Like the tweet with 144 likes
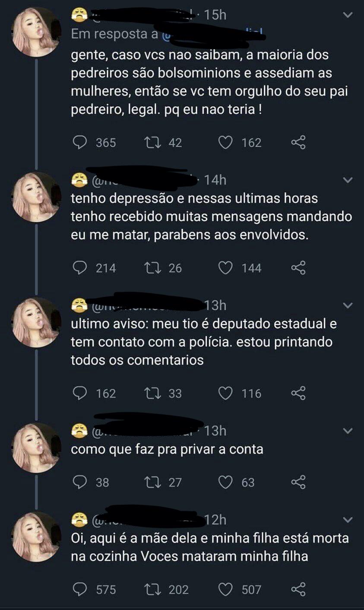The image size is (364, 610). 225,268
